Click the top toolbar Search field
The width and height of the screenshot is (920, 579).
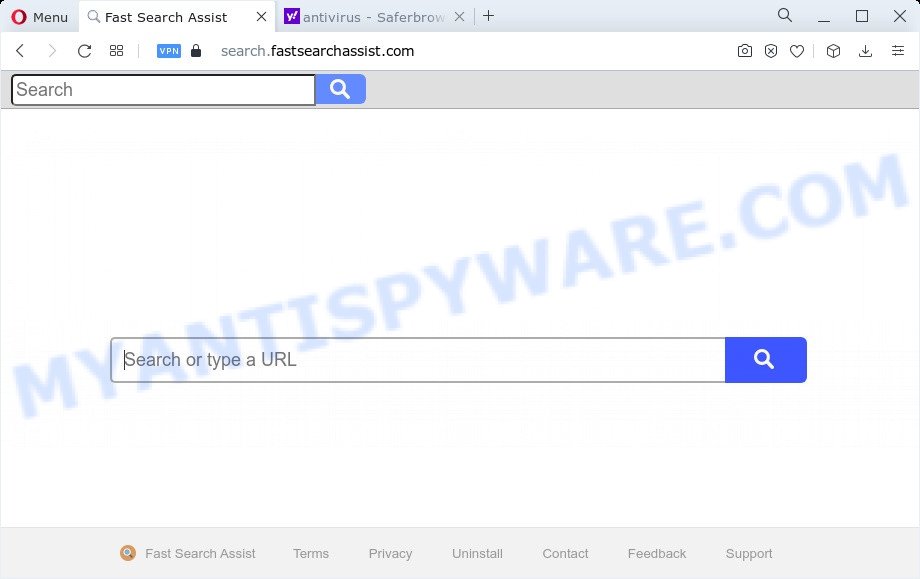pyautogui.click(x=163, y=90)
